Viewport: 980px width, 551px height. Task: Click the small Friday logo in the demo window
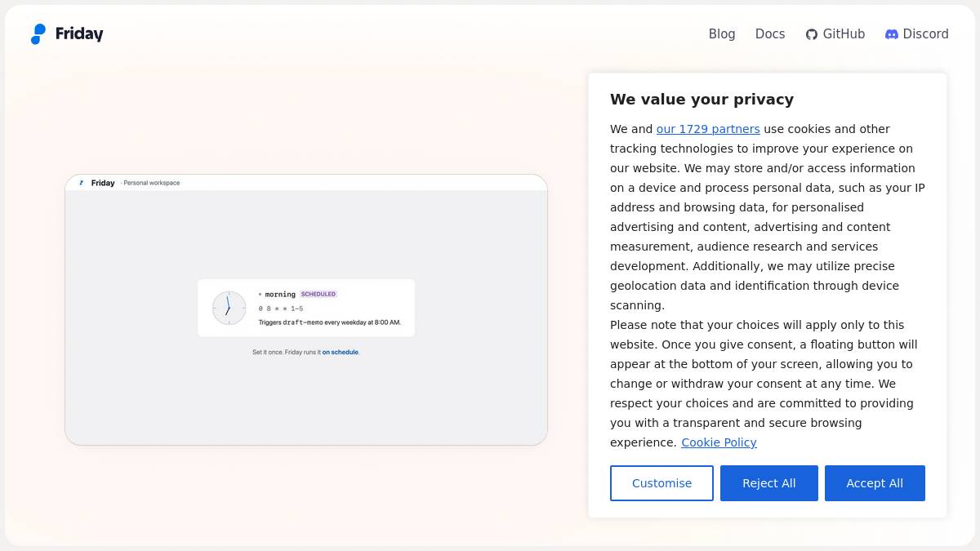point(82,183)
